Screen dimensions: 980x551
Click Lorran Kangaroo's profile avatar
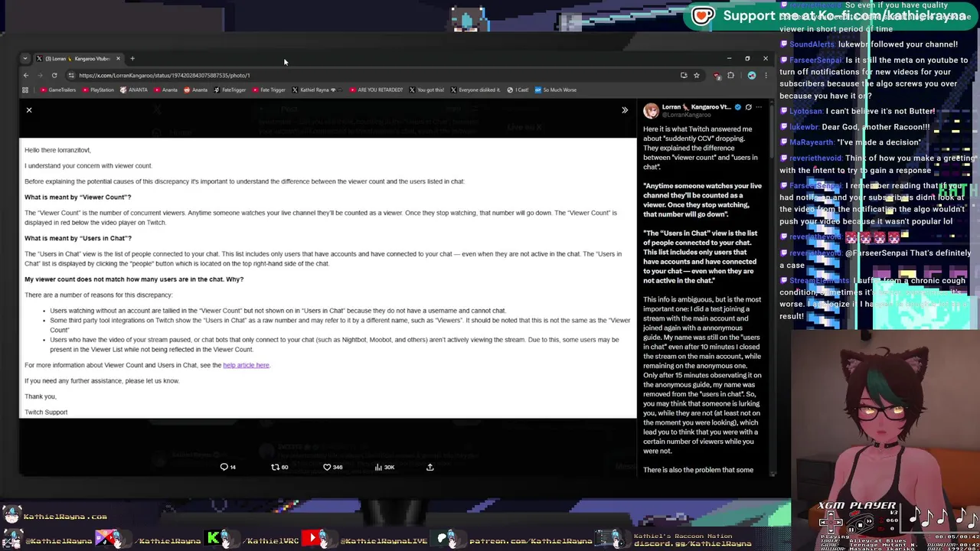(651, 111)
